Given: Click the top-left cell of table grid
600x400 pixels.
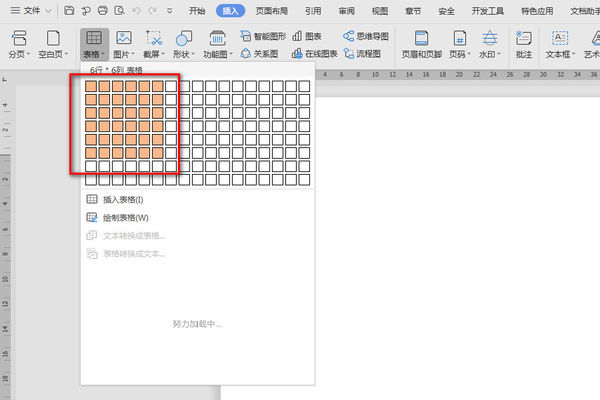Looking at the screenshot, I should [91, 87].
